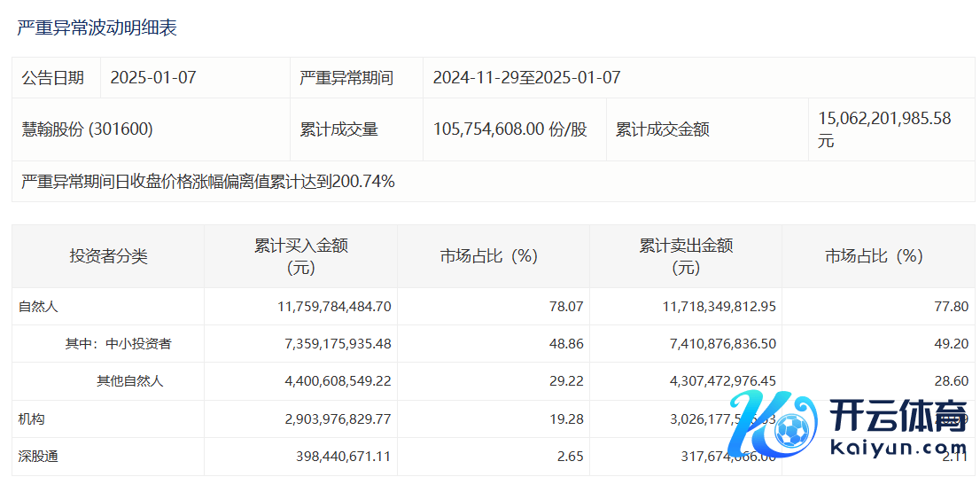The width and height of the screenshot is (980, 477).
Task: Select the 其中：中小投资者 row label
Action: (118, 344)
